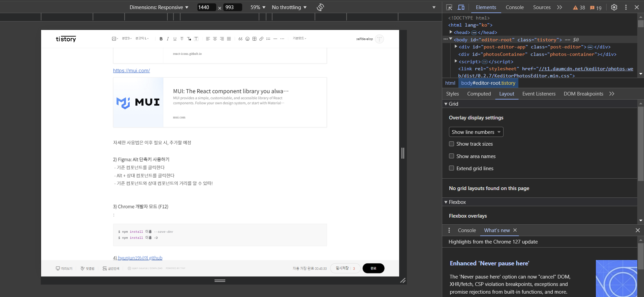
Task: Toggle underline formatting in editor toolbar
Action: click(x=175, y=39)
